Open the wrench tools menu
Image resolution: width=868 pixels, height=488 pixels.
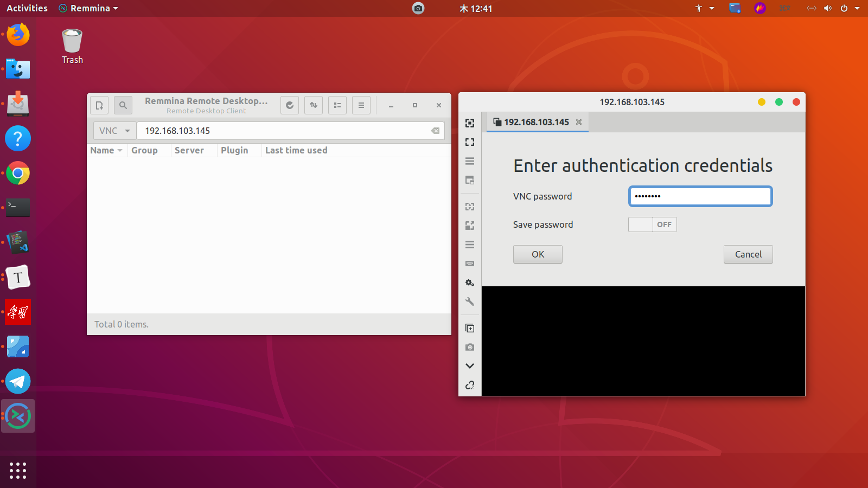click(470, 301)
